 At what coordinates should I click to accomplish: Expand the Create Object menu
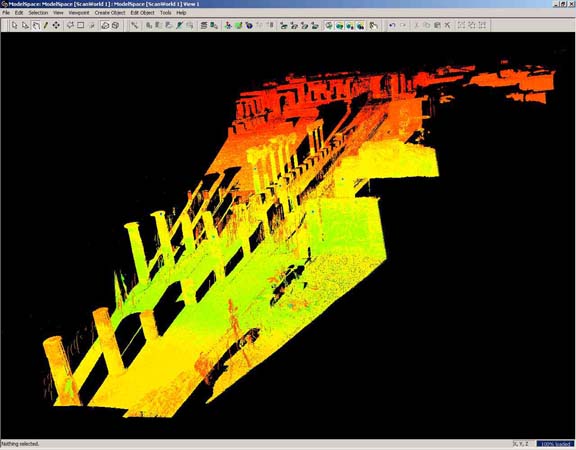click(110, 12)
